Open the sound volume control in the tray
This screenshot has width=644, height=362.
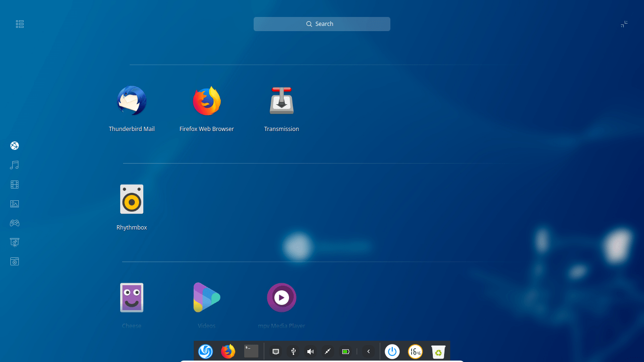(x=310, y=351)
